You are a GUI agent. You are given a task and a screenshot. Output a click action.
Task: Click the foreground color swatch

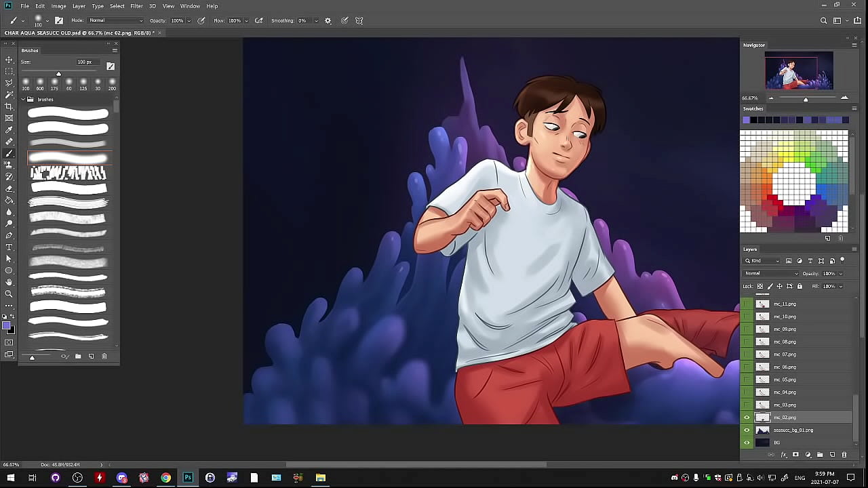6,326
